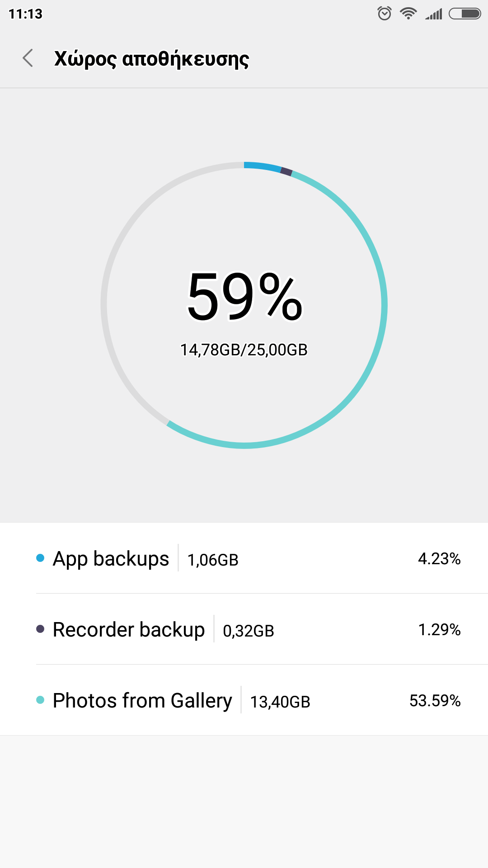Tap the 53.59% Photos percentage
Image resolution: width=488 pixels, height=868 pixels.
click(x=435, y=701)
